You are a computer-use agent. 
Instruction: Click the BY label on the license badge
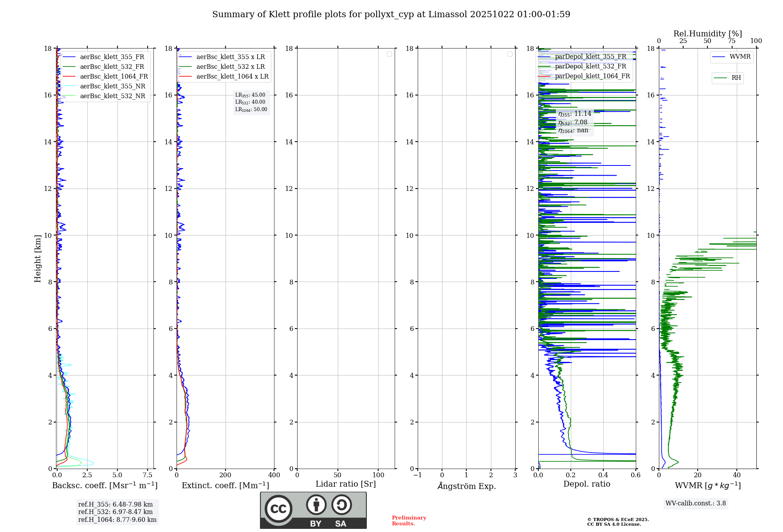(316, 524)
